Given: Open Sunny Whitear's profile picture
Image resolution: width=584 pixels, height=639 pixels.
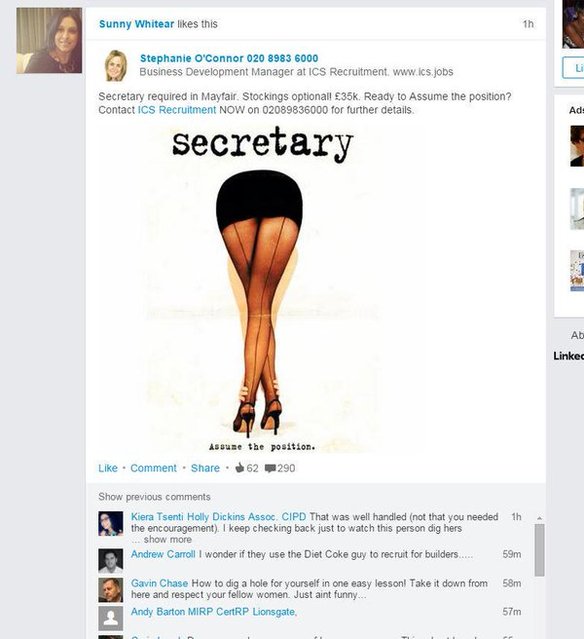Looking at the screenshot, I should click(x=49, y=40).
